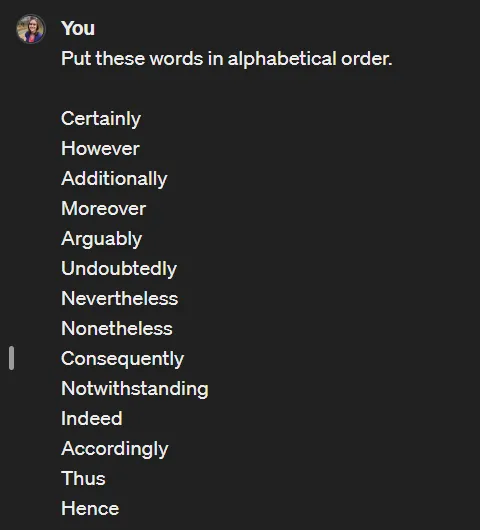Click the scrollbar handle on the left edge
The width and height of the screenshot is (480, 530).
click(x=11, y=358)
